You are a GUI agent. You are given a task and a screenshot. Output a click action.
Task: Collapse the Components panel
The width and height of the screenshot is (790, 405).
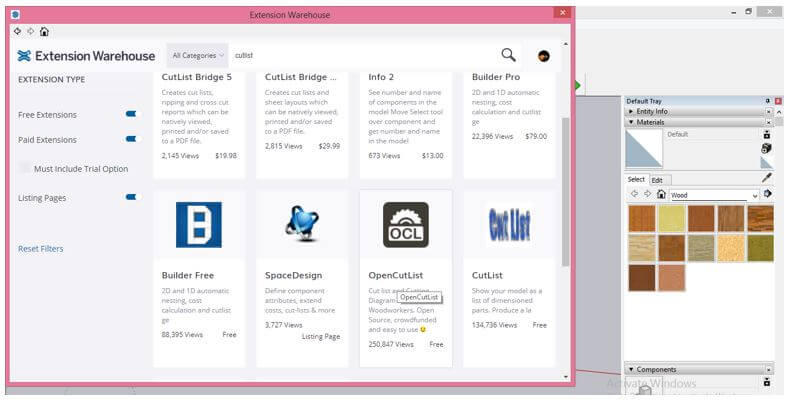pos(631,370)
